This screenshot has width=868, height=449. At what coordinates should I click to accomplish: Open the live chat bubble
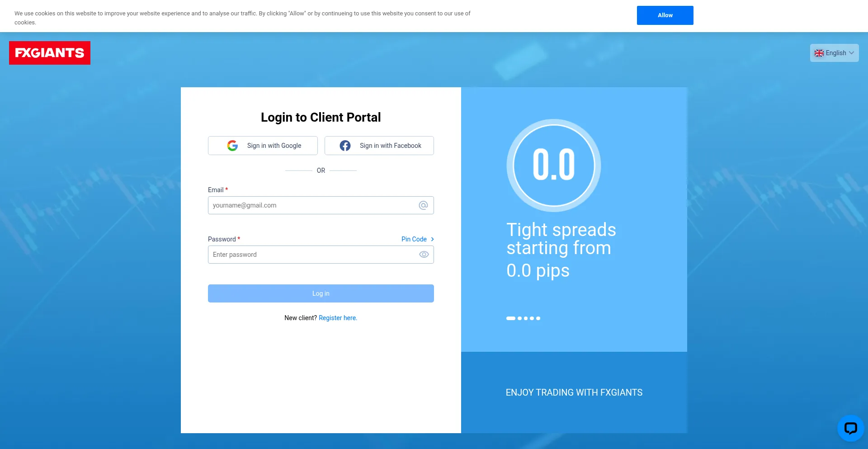(850, 428)
